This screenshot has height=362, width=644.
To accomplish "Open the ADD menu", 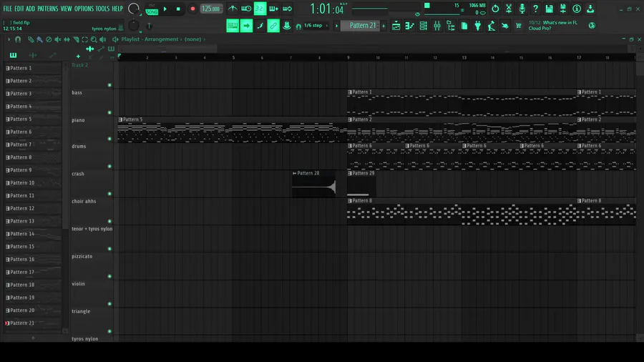I will tap(30, 9).
